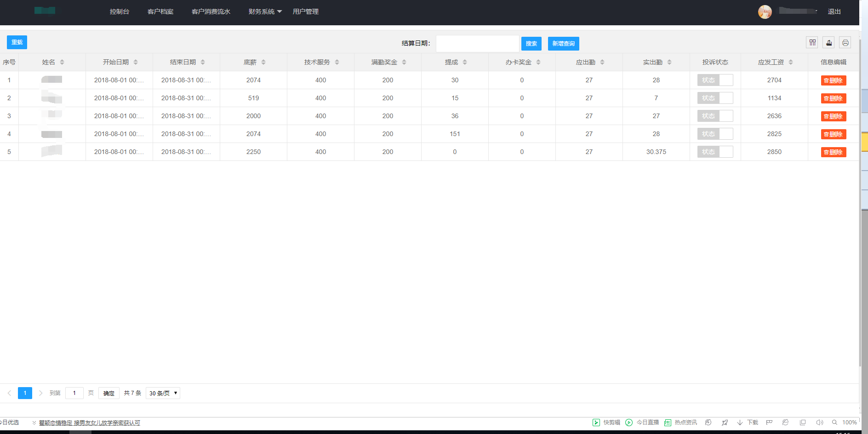Open 热点资讯 in the status bar
This screenshot has height=434, width=868.
pos(681,423)
